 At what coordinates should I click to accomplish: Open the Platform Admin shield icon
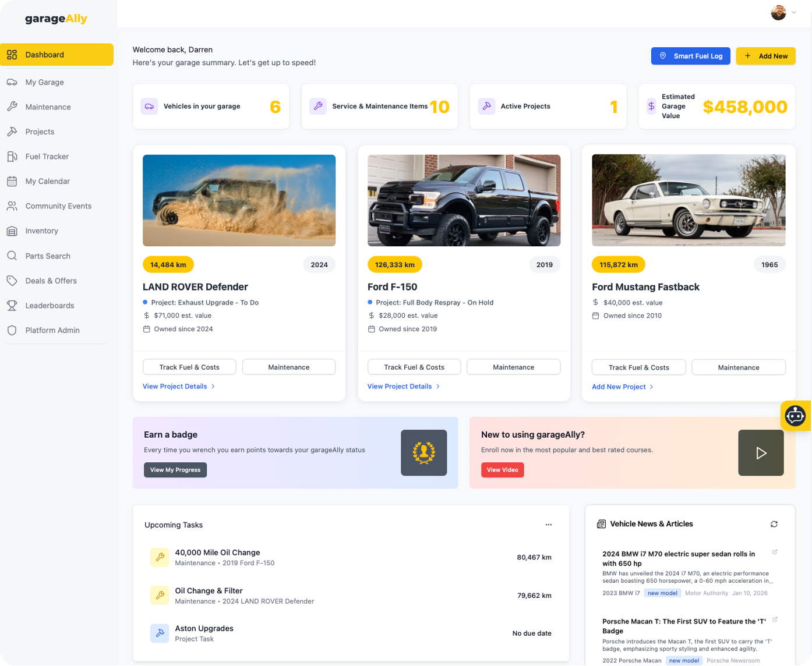12,330
